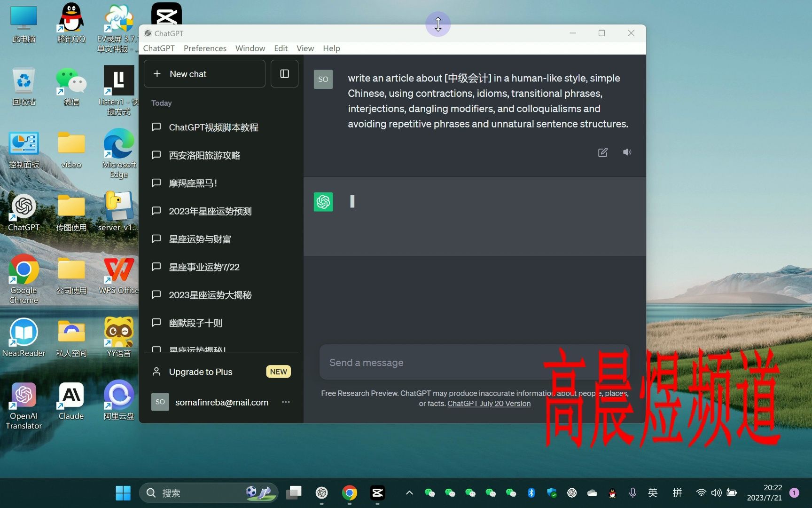Select the video folder on desktop
Screen dimensions: 812x508
(71, 150)
